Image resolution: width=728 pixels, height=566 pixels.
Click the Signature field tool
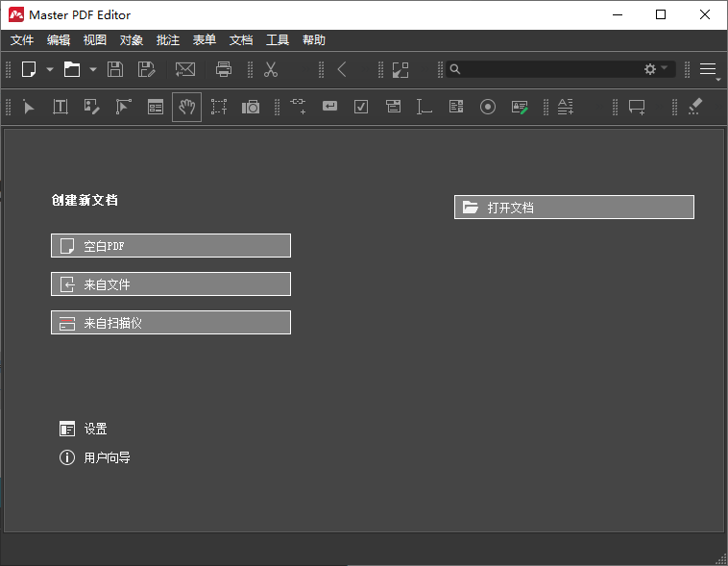[520, 108]
